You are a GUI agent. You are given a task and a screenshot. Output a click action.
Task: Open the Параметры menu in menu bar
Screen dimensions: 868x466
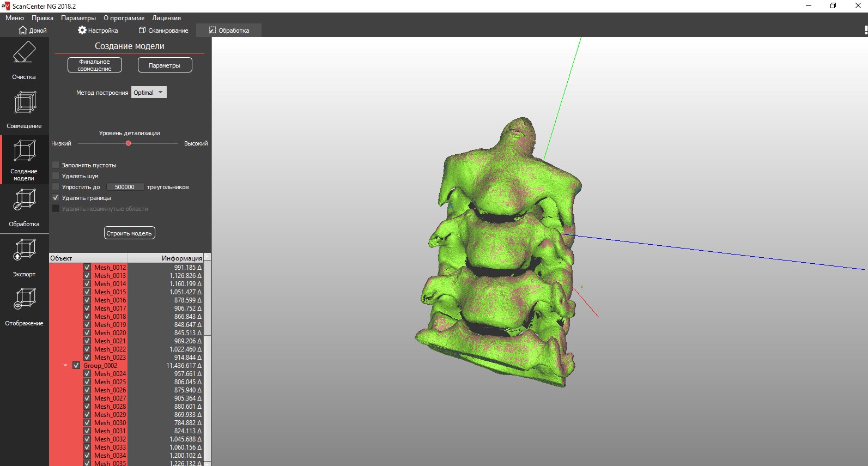pyautogui.click(x=78, y=18)
